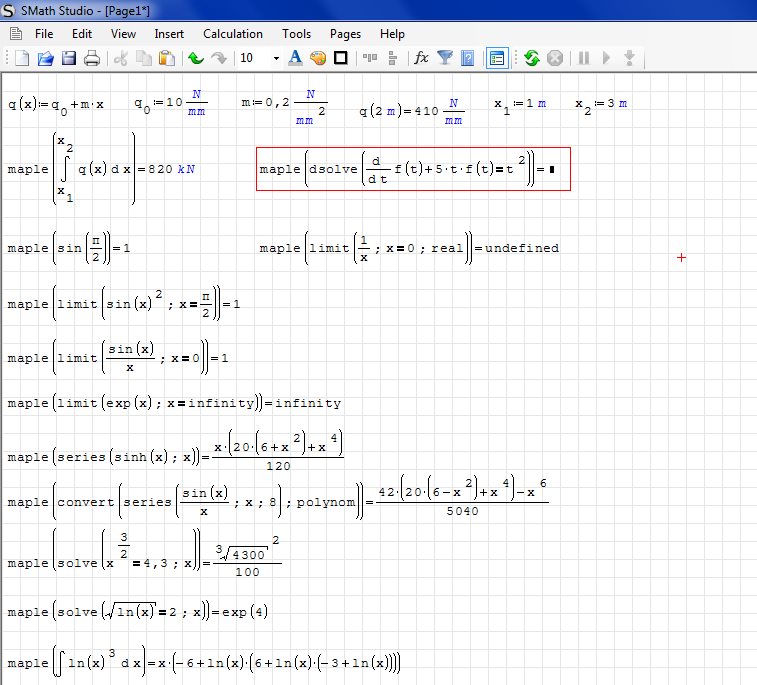
Task: Open the Pages menu
Action: tap(346, 34)
